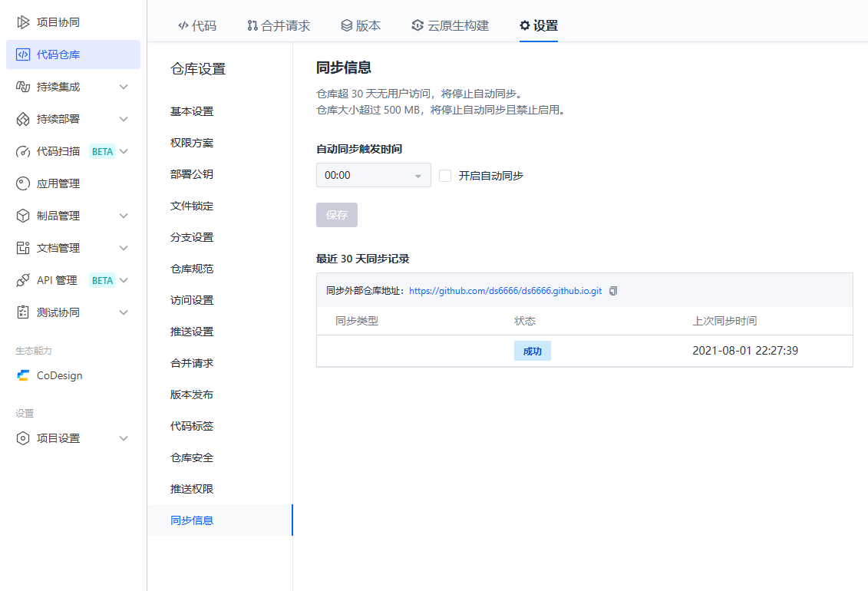This screenshot has width=868, height=591.
Task: Expand the 测试协同 menu chevron
Action: tap(124, 312)
